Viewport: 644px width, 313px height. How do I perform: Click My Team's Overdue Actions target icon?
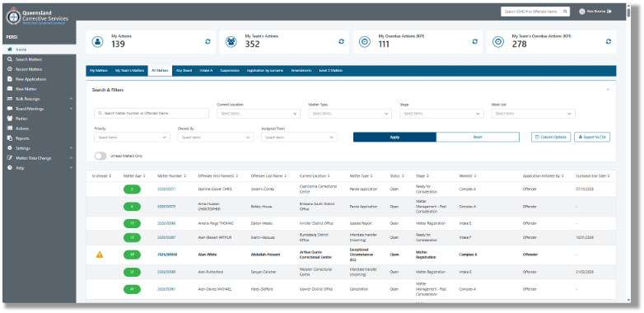[x=498, y=42]
